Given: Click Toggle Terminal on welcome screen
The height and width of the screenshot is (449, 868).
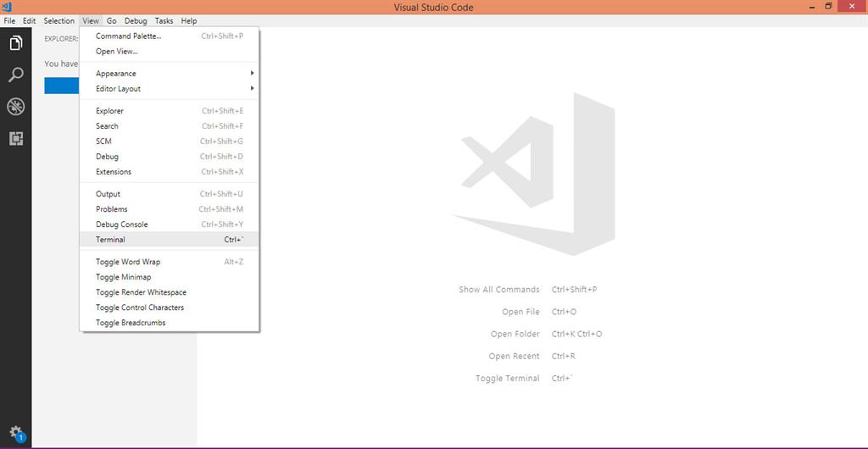Looking at the screenshot, I should [x=508, y=378].
